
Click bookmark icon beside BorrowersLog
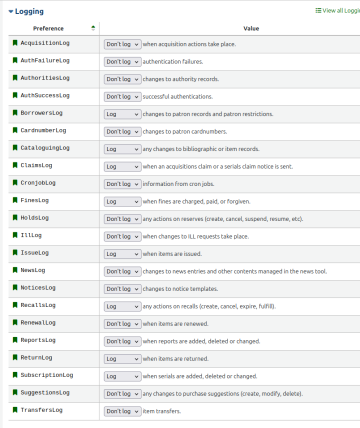pyautogui.click(x=15, y=113)
